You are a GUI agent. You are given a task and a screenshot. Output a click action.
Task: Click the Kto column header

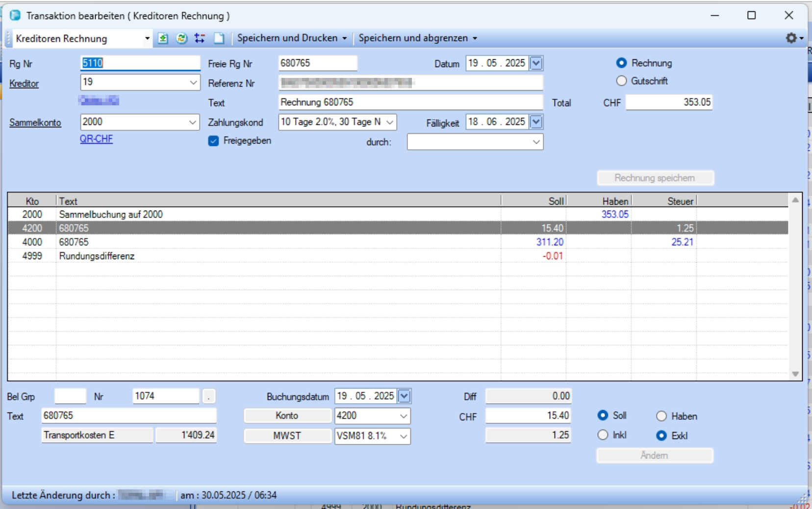pyautogui.click(x=32, y=201)
